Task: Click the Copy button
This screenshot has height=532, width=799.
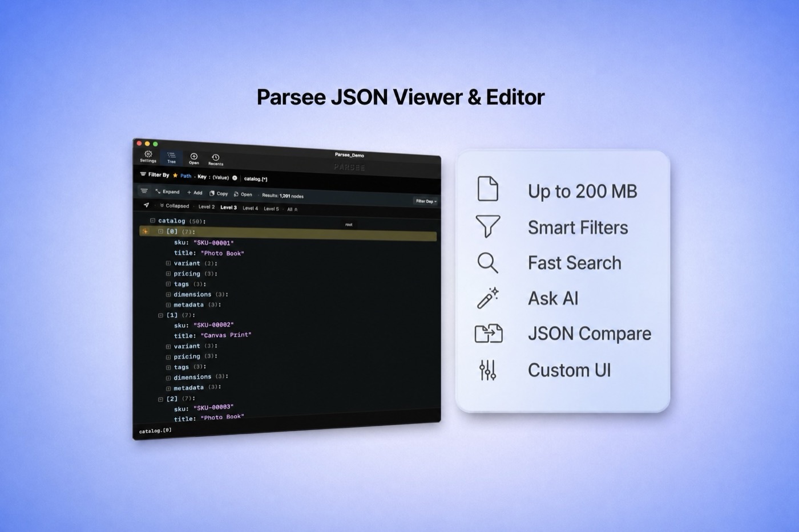Action: pyautogui.click(x=219, y=193)
